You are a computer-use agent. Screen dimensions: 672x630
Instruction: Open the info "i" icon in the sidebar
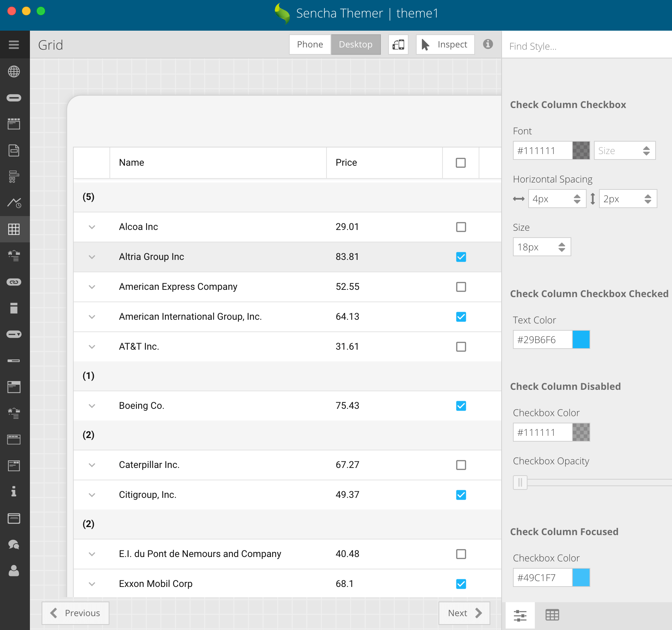pos(14,492)
